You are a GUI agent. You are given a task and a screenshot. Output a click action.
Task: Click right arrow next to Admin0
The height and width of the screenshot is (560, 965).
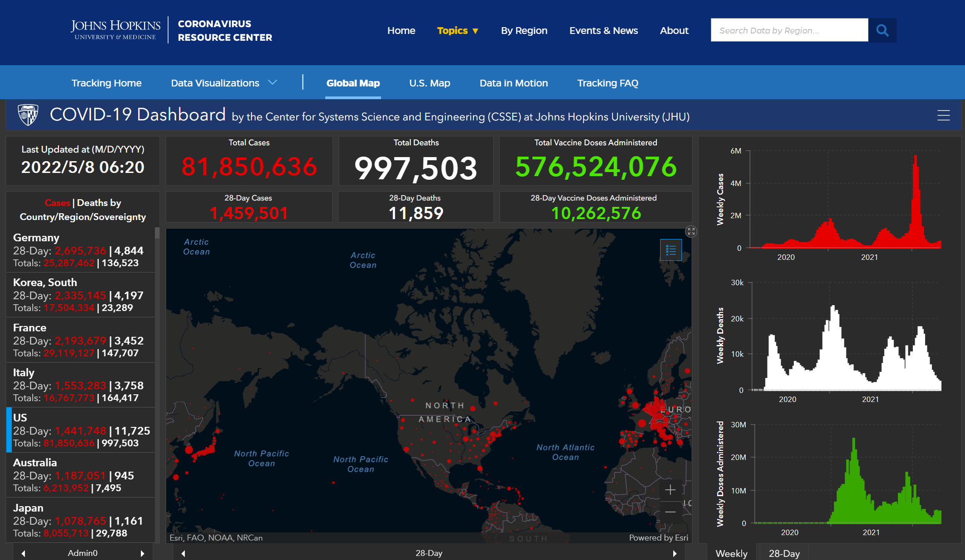142,553
